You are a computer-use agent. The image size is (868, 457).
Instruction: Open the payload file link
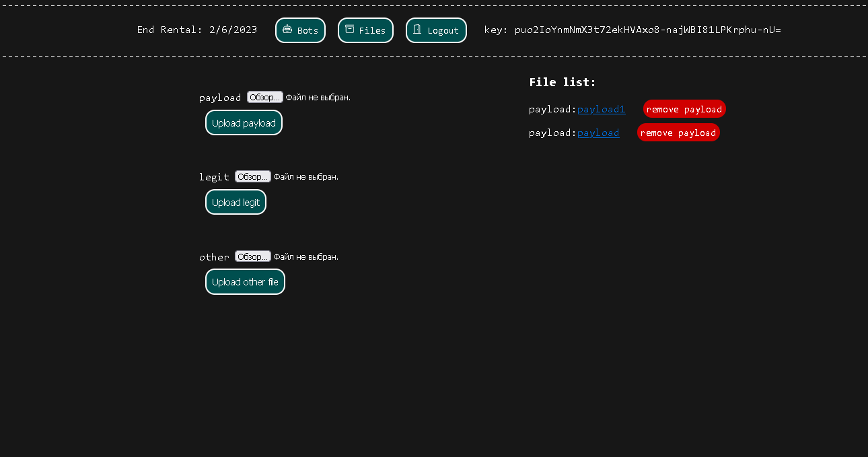point(598,133)
